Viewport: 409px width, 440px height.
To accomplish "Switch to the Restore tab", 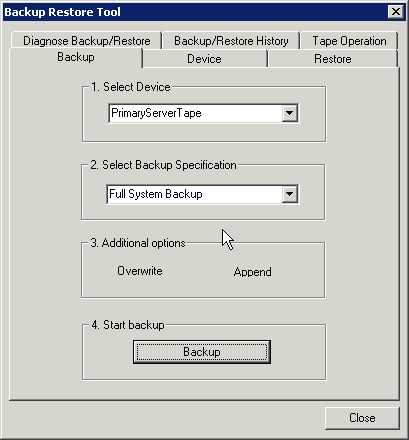I will [x=333, y=59].
